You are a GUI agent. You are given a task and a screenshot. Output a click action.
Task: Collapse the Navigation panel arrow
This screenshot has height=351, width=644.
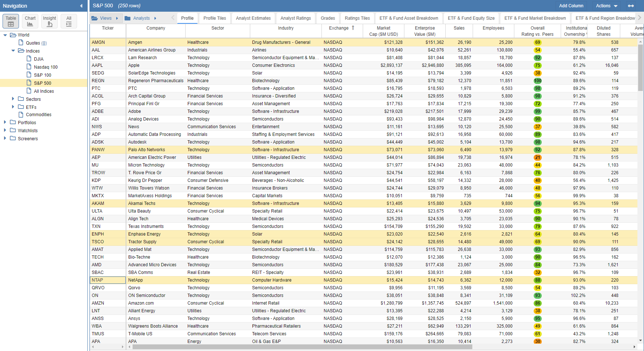click(x=81, y=6)
